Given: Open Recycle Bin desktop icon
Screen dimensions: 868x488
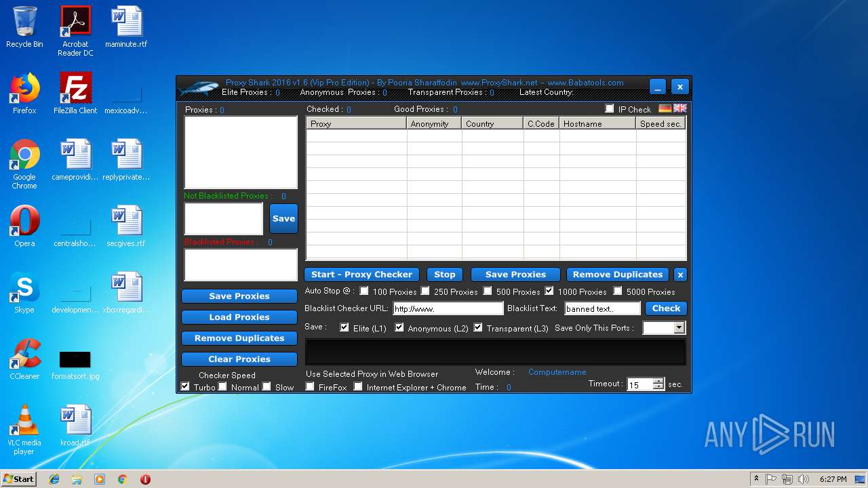Looking at the screenshot, I should coord(24,27).
